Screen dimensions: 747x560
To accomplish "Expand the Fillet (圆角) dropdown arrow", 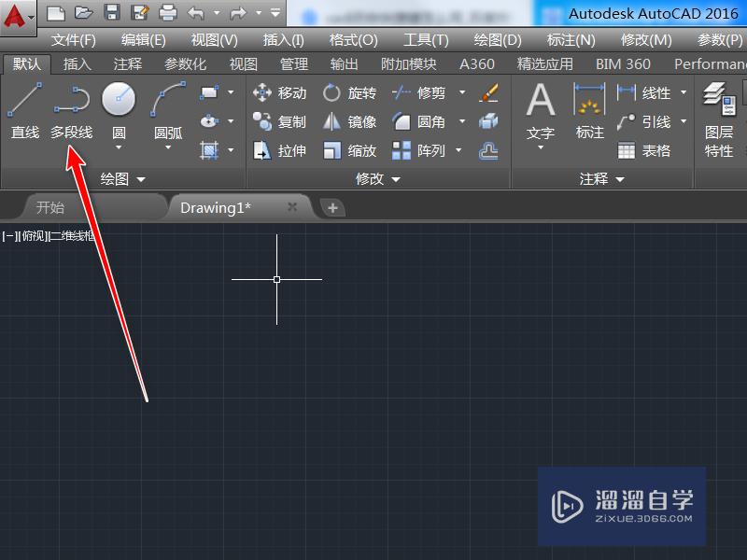I will (x=462, y=121).
